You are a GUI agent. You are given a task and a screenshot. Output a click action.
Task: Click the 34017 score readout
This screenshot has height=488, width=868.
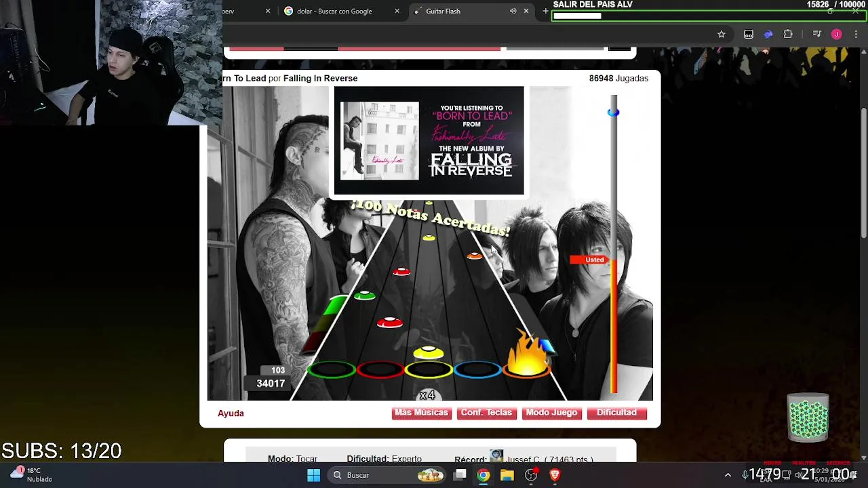(271, 384)
